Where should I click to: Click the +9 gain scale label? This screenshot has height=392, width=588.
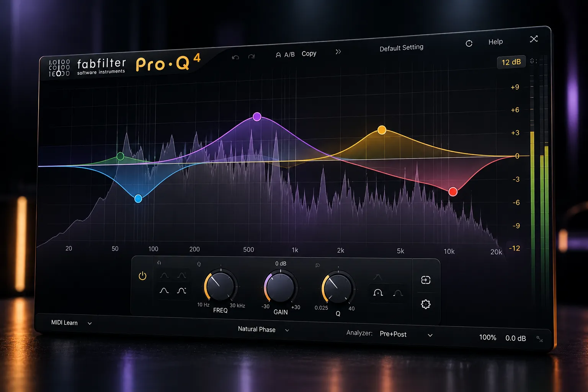515,87
